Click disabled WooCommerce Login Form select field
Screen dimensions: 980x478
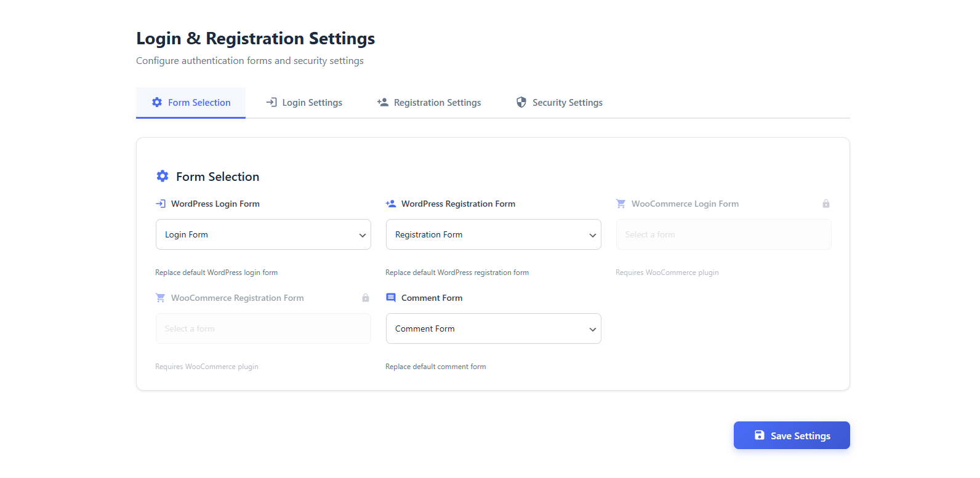723,234
